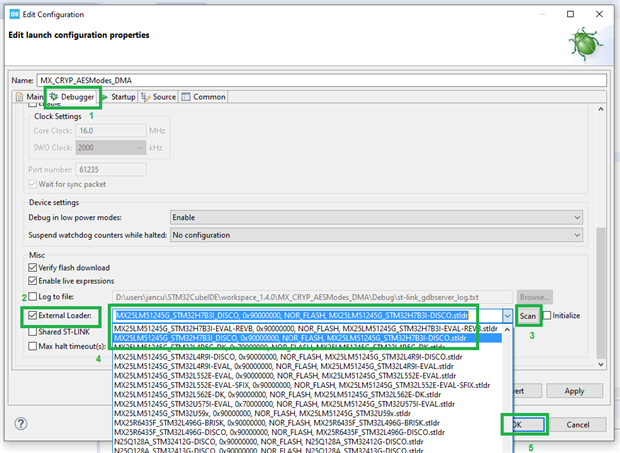
Task: Uncheck the External Loader checkbox
Action: point(33,315)
